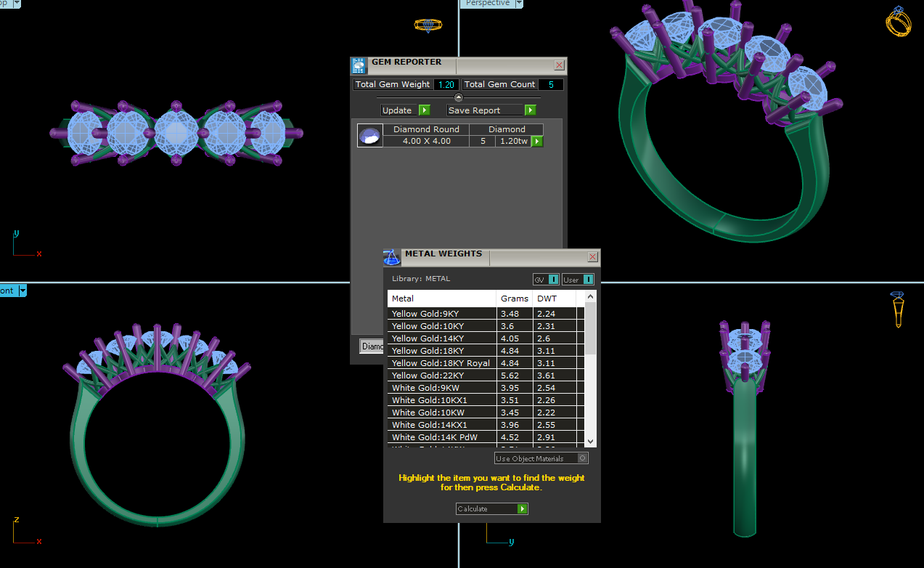Open the Front viewport dropdown arrow
Screen dimensions: 924x568
click(x=23, y=291)
